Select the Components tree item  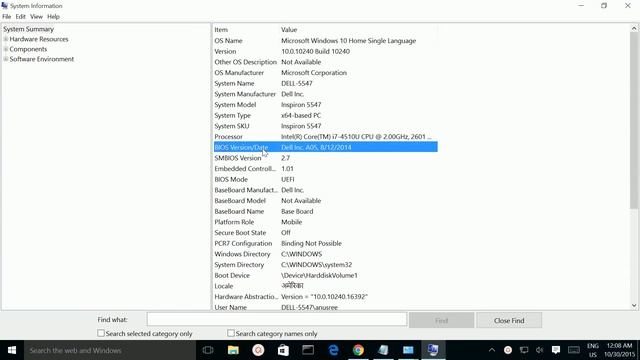pyautogui.click(x=28, y=49)
